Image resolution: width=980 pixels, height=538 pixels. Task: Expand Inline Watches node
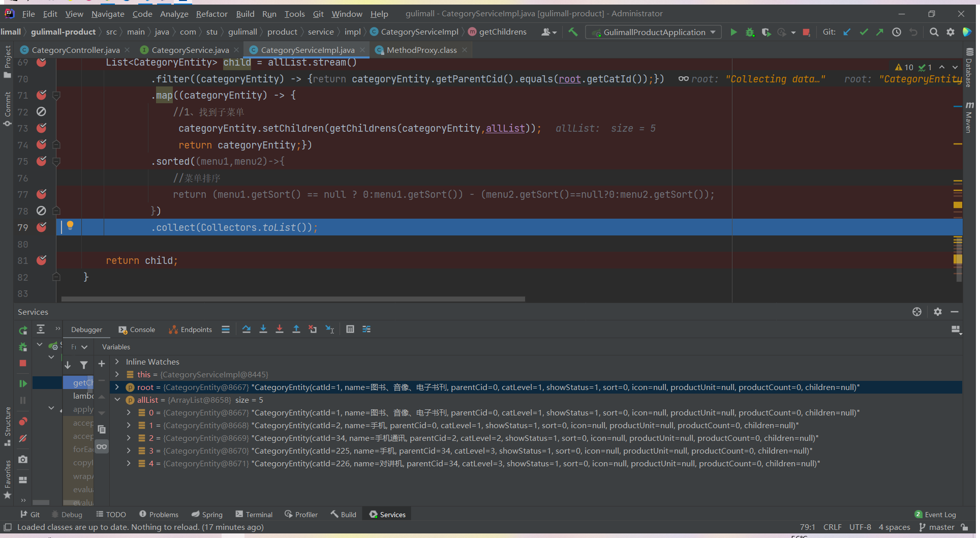click(117, 362)
